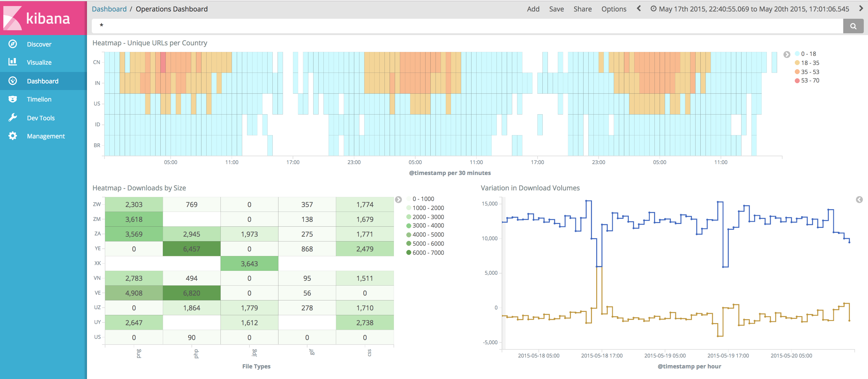
Task: Select the Dashboard gauge icon
Action: coord(13,81)
